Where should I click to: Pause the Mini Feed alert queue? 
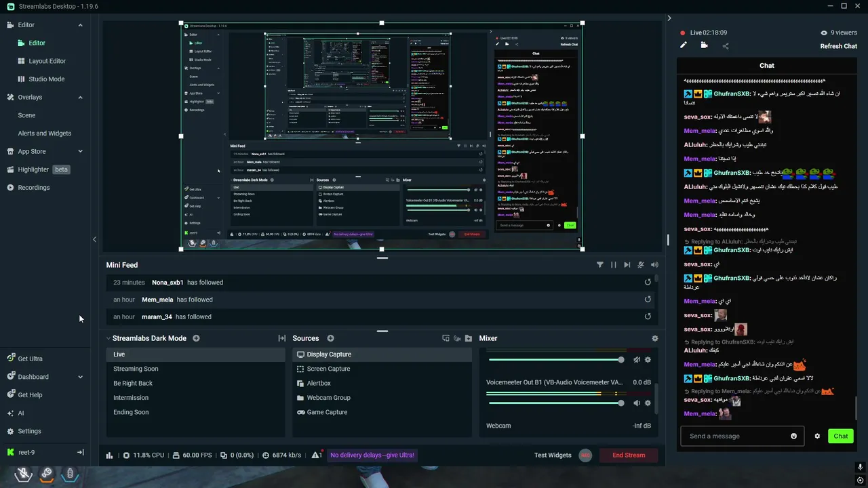614,265
